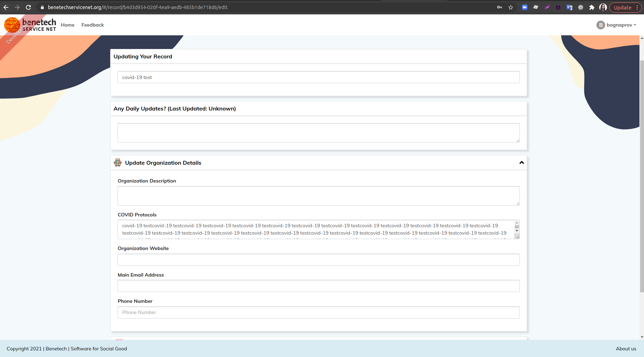Click the back navigation arrow

pos(6,7)
